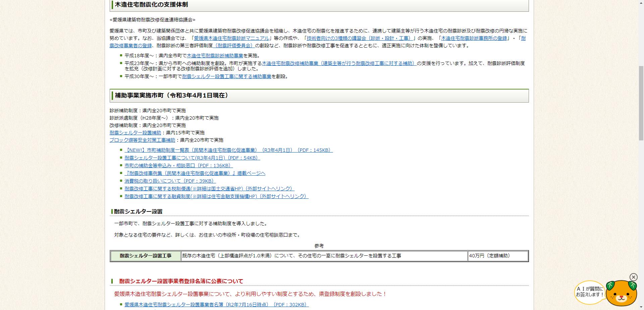The height and width of the screenshot is (310, 644).
Task: Open 消費税の取り扱いについて PDF
Action: click(x=169, y=181)
